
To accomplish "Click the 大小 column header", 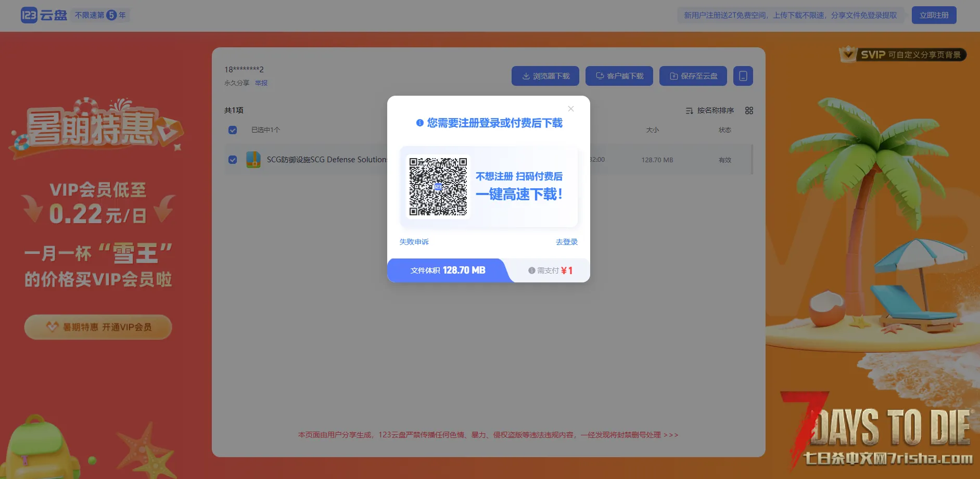I will pyautogui.click(x=653, y=130).
